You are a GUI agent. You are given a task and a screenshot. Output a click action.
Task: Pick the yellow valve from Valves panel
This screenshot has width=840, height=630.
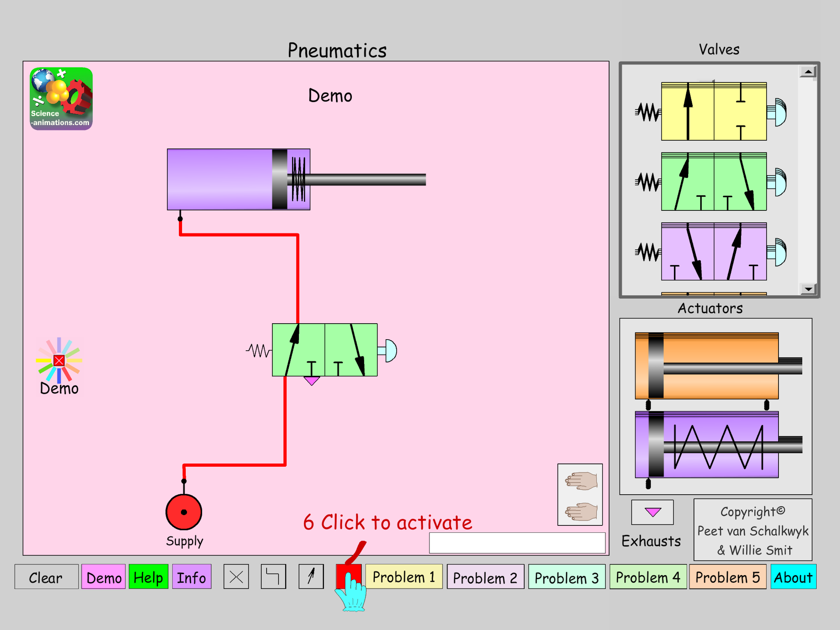point(714,112)
